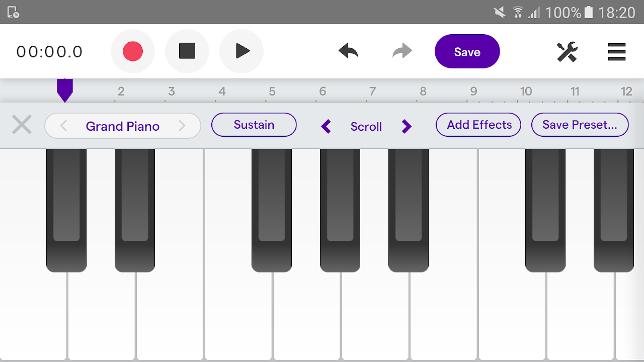
Task: Play the A sharp black key
Action: point(409,210)
